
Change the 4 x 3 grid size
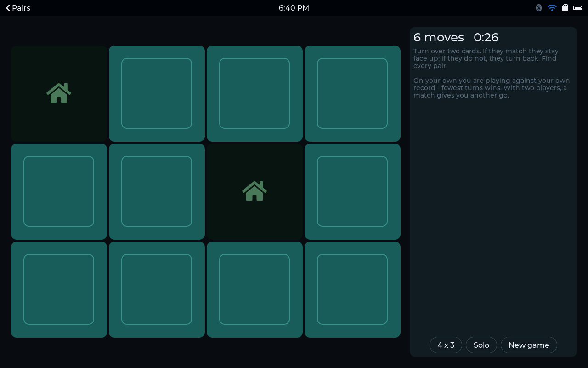coord(446,345)
